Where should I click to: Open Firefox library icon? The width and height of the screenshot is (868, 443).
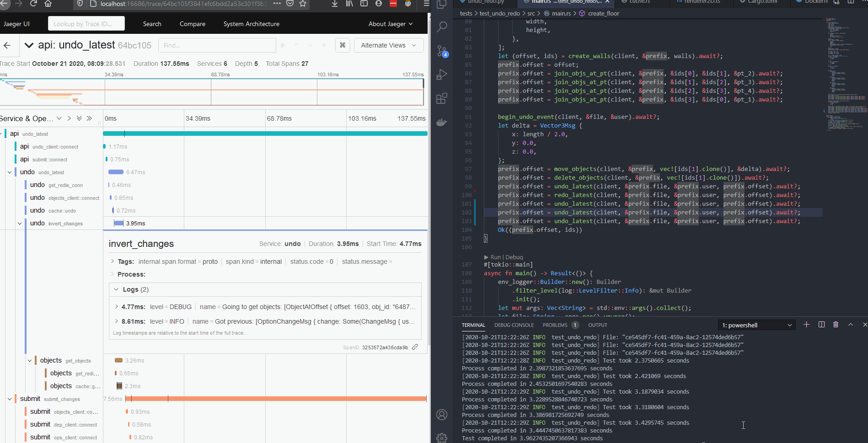tap(349, 3)
